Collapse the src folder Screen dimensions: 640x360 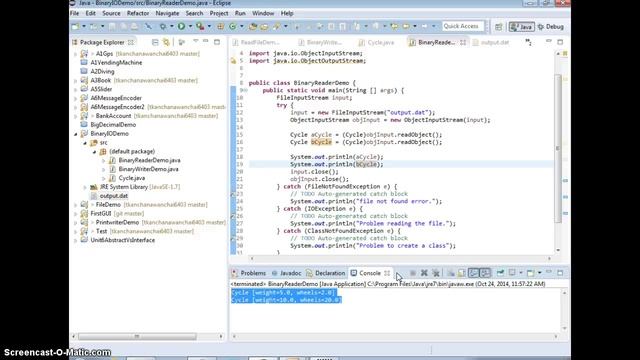click(85, 143)
